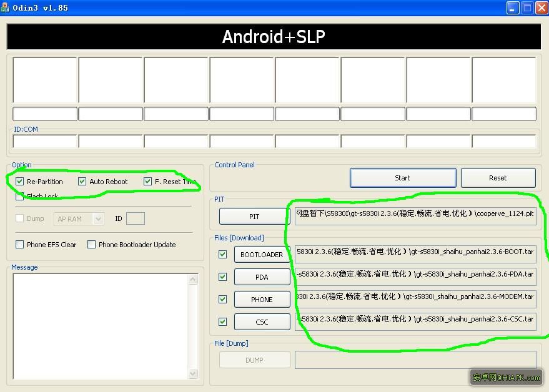Click the Reset button
The height and width of the screenshot is (392, 549).
point(498,178)
